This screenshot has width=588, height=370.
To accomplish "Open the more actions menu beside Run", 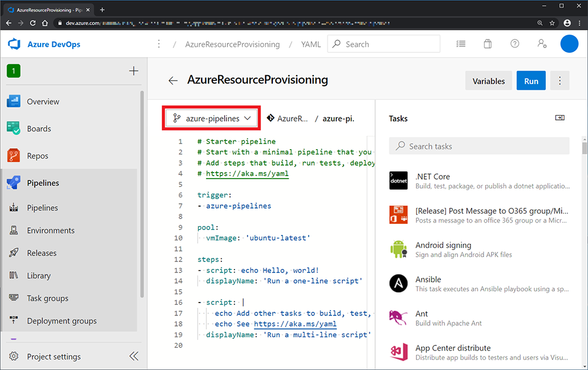I will (560, 80).
